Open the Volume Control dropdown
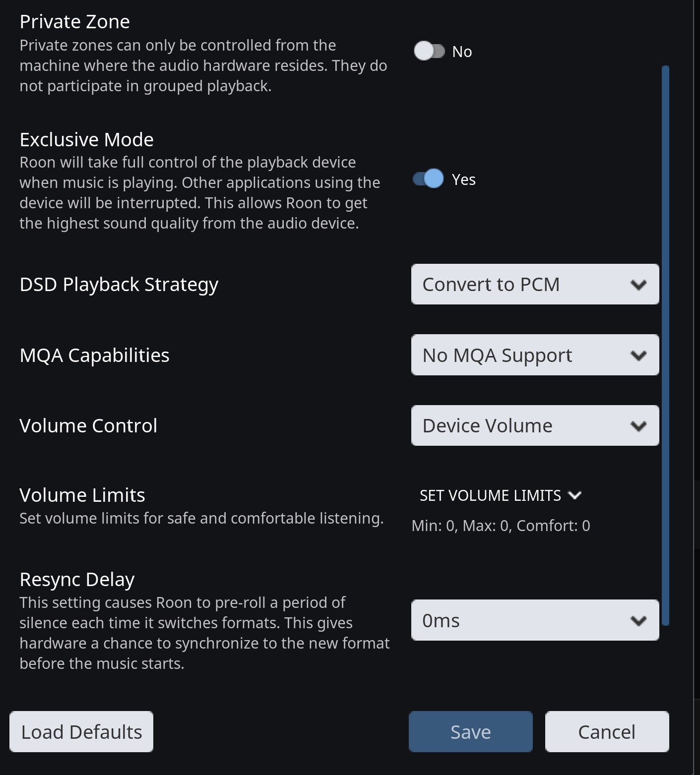Screen dimensions: 700x775 click(x=534, y=425)
